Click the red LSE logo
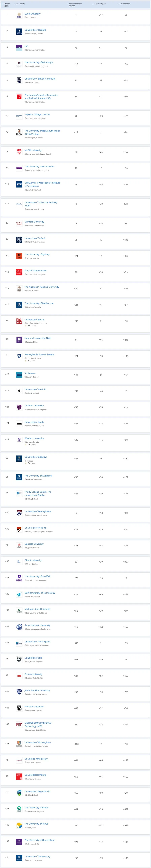 click(x=19, y=97)
